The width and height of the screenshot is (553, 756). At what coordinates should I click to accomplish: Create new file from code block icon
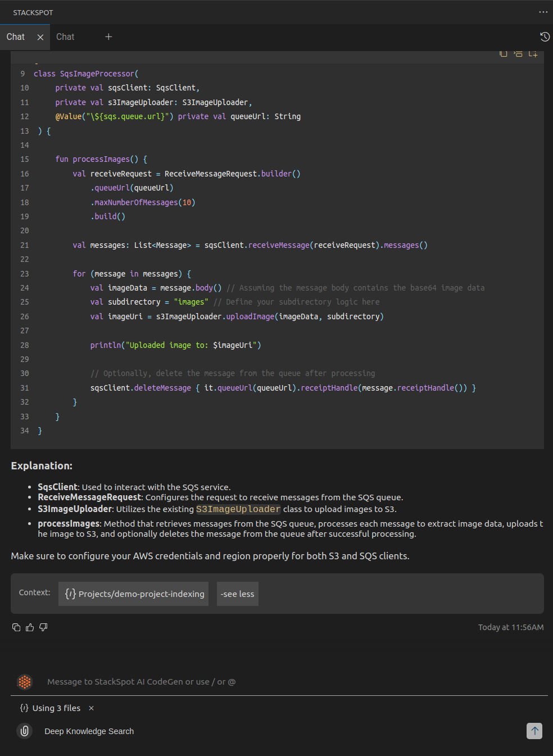(x=533, y=54)
